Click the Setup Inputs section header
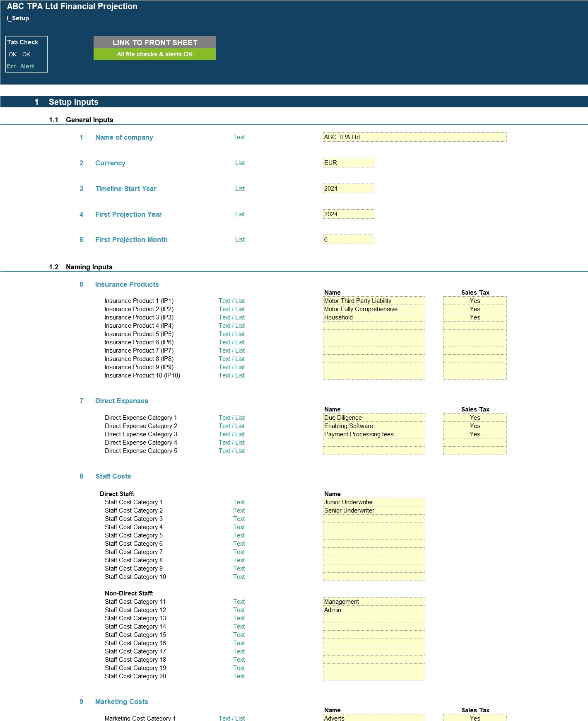 click(x=73, y=102)
